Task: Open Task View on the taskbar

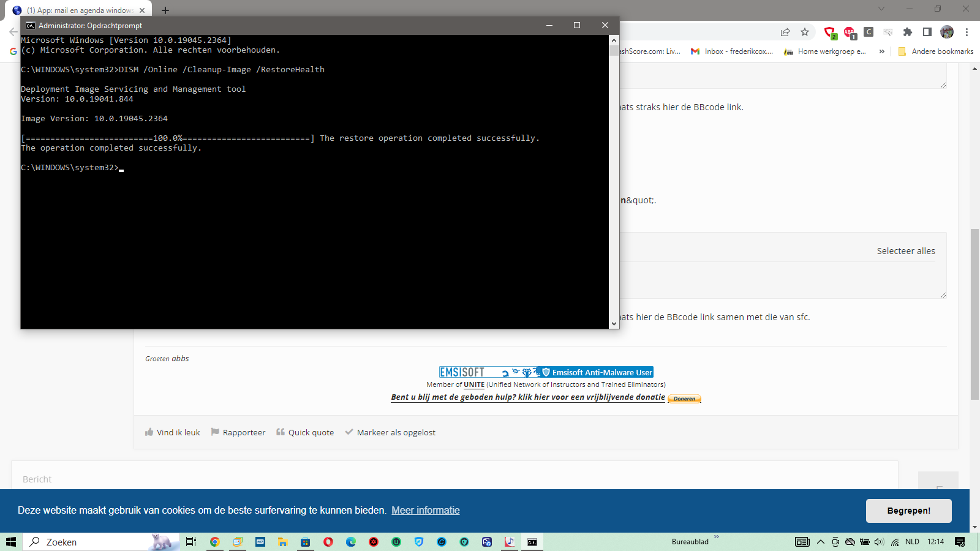Action: [191, 542]
